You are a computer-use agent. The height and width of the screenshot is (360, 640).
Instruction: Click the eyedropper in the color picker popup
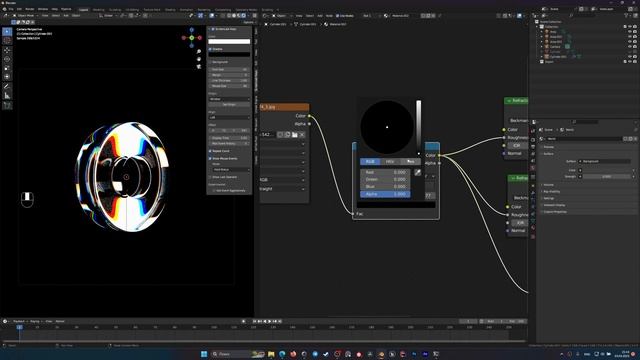(417, 173)
